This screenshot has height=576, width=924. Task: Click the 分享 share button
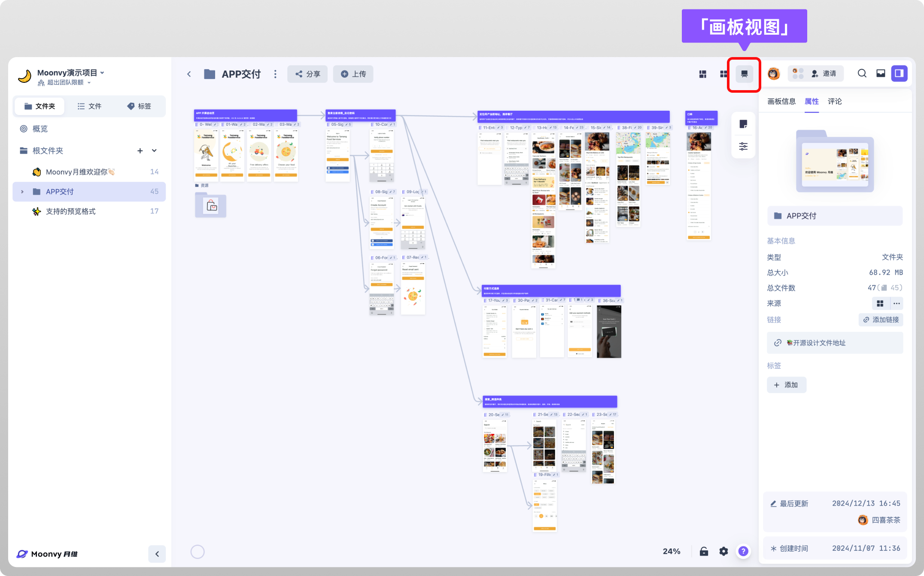[x=307, y=74]
